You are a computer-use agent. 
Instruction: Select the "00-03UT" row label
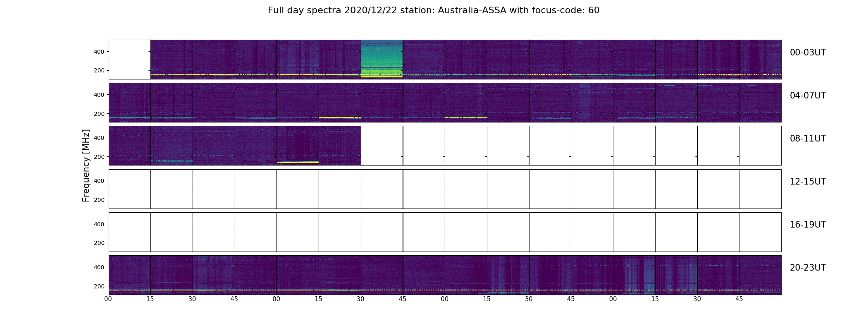pyautogui.click(x=808, y=53)
